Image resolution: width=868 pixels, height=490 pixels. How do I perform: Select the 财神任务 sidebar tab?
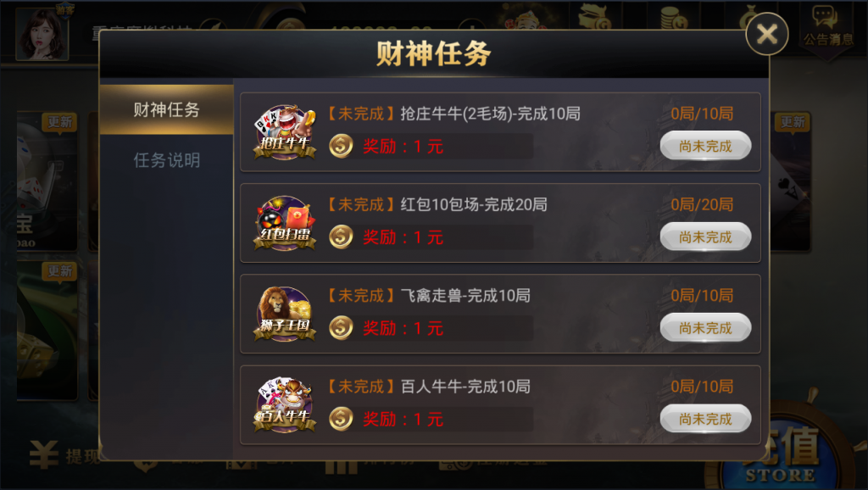click(x=167, y=109)
